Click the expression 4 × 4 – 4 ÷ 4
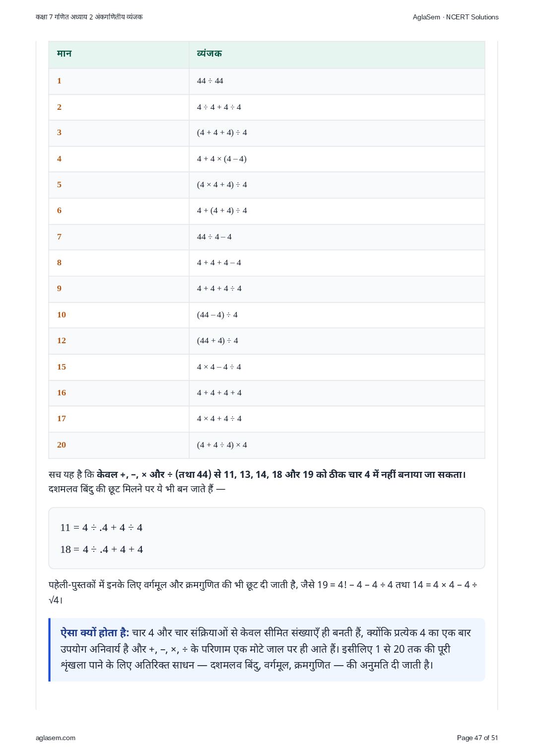Viewport: 534px width, 756px height. 219,367
